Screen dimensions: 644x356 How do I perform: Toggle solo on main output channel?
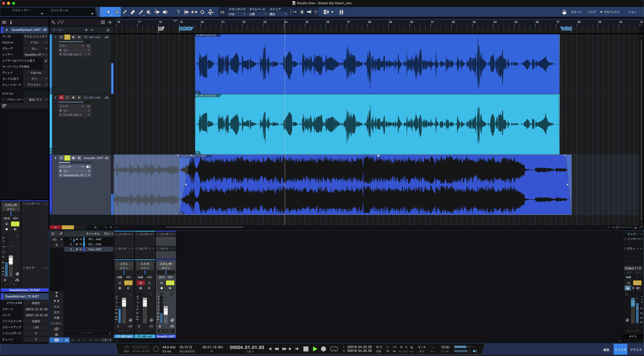pyautogui.click(x=637, y=283)
